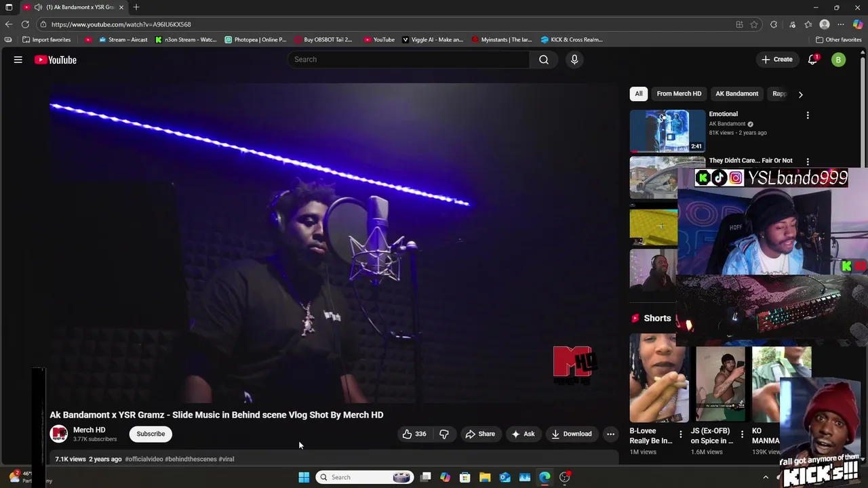This screenshot has width=868, height=488.
Task: Open options for They Didn't Care video
Action: point(808,161)
